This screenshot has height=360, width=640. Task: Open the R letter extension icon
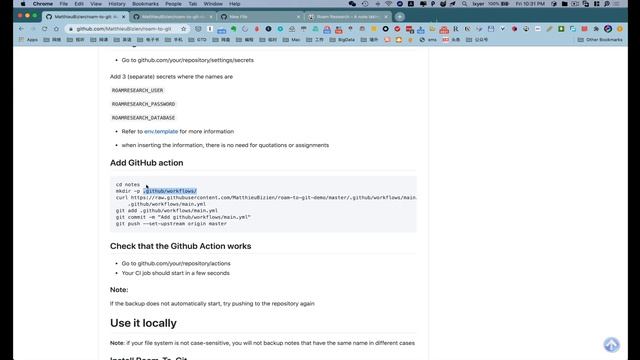pyautogui.click(x=456, y=29)
